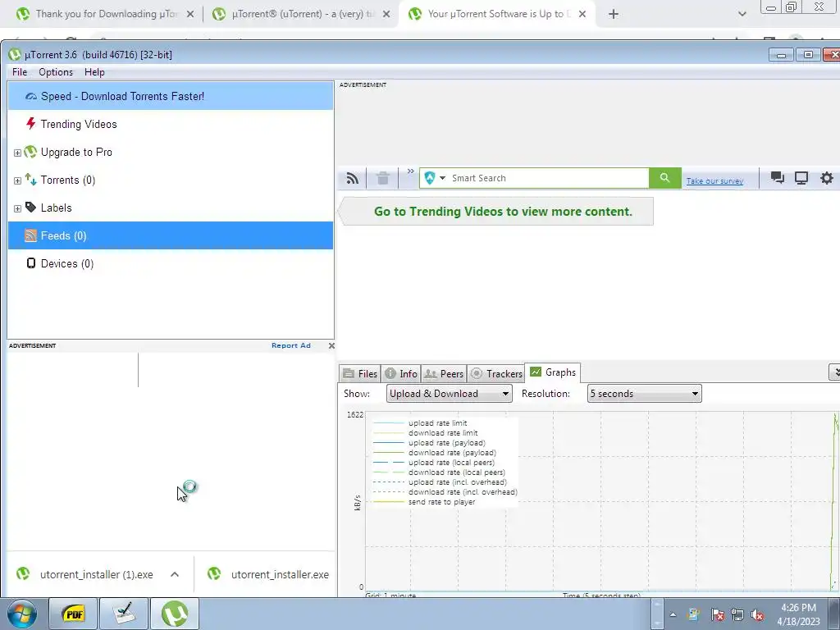Open utorrent_installer.exe download item
Screen dimensions: 840x630
point(269,574)
